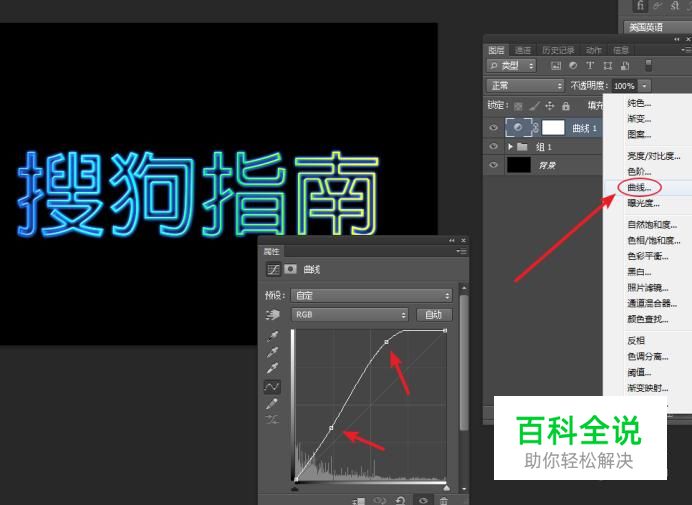This screenshot has height=505, width=692.
Task: Select the curves adjustment icon in Properties
Action: 273,269
